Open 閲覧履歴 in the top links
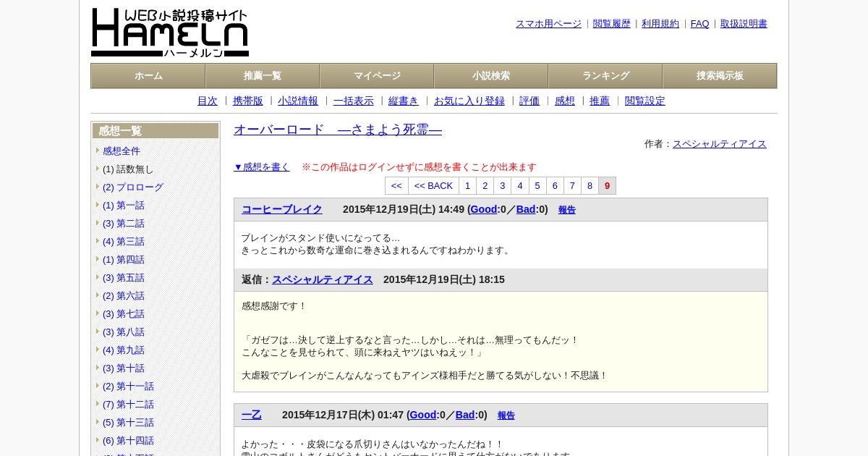The image size is (868, 456). point(612,24)
